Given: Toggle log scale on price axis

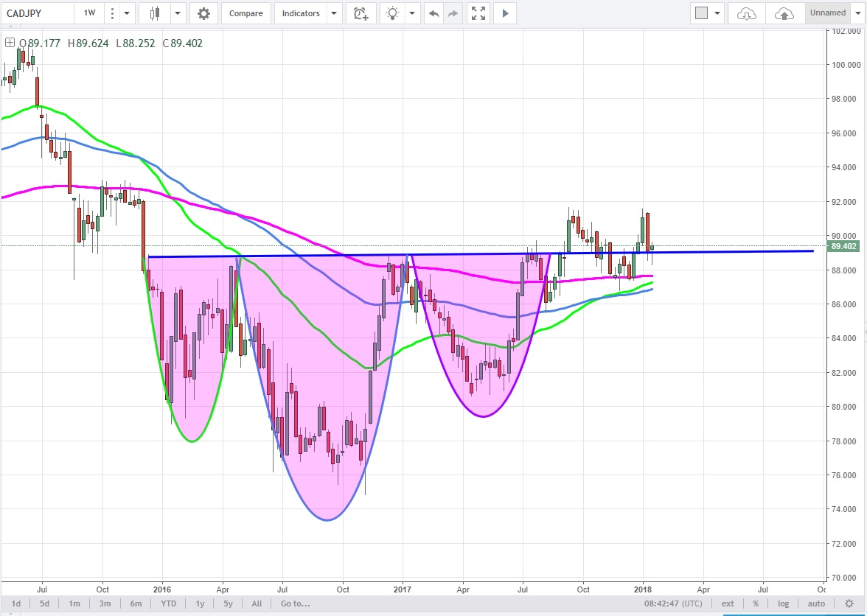Looking at the screenshot, I should click(782, 603).
